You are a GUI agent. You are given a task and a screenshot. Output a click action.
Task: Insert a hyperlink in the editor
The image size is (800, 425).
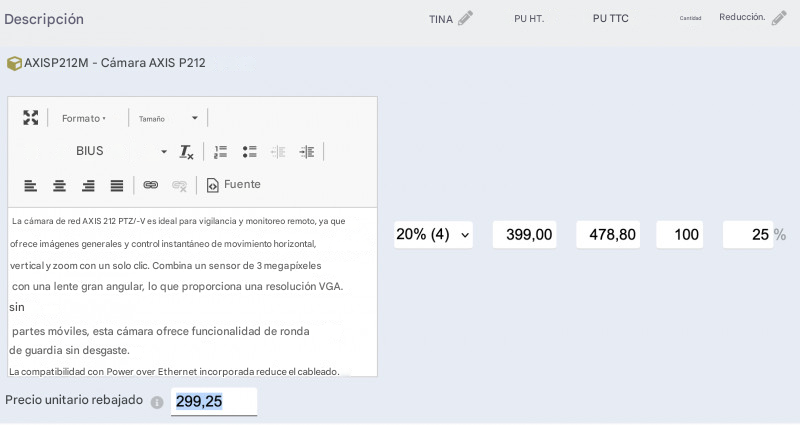151,185
